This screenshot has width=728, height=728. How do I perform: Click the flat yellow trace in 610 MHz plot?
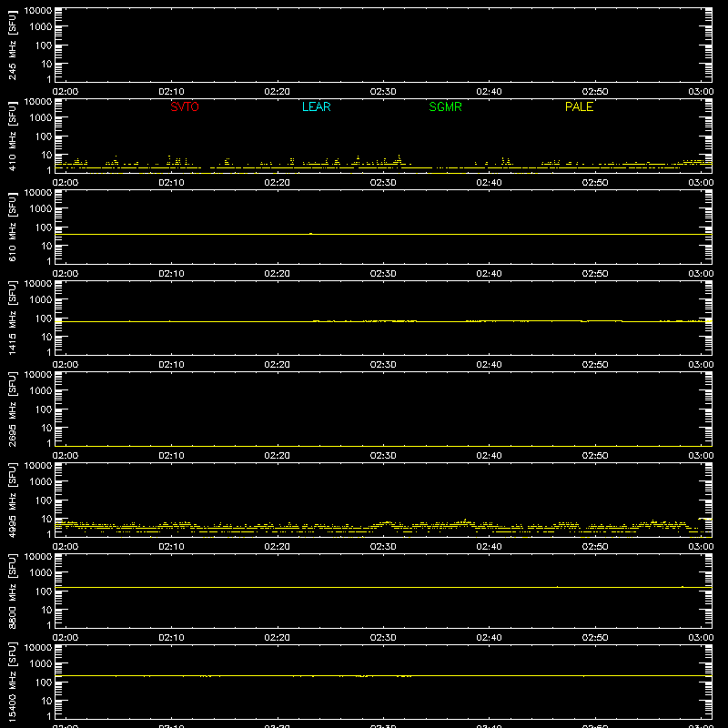point(383,235)
